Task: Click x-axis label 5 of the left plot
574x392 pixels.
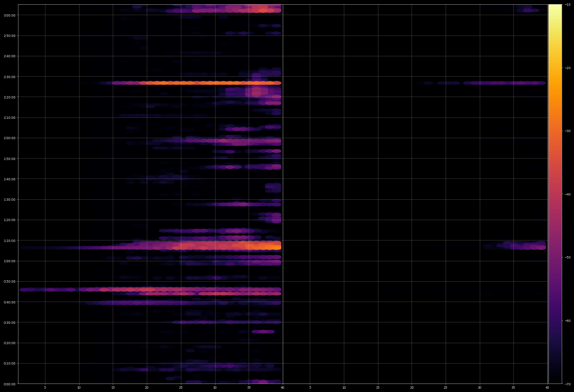Action: pyautogui.click(x=45, y=388)
